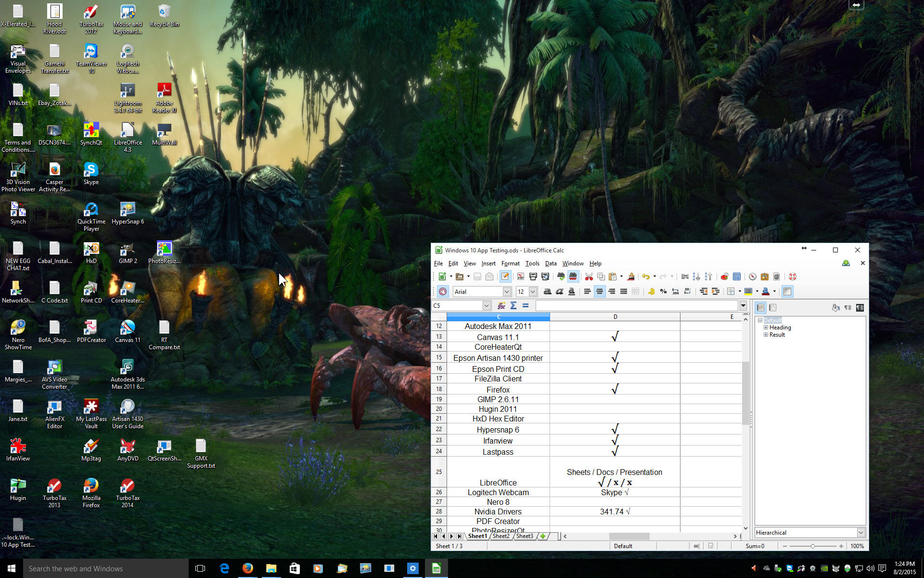924x578 pixels.
Task: Click the Cut scissors icon
Action: pos(589,276)
